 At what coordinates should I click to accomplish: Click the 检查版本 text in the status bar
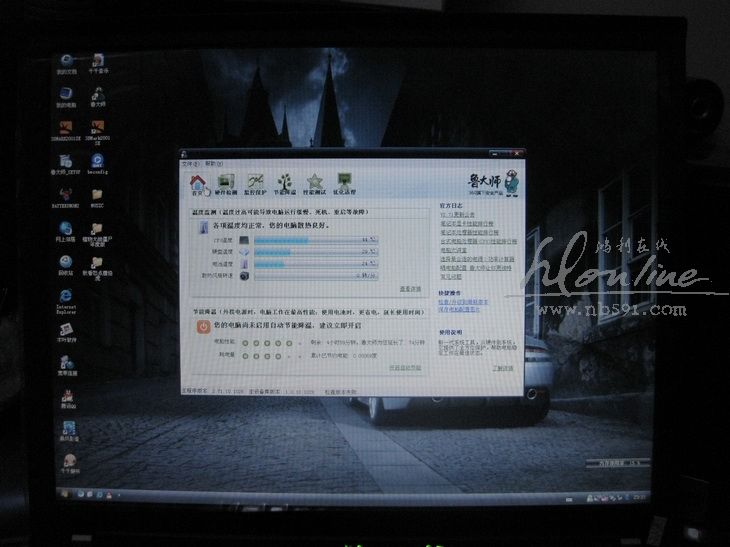coord(340,392)
